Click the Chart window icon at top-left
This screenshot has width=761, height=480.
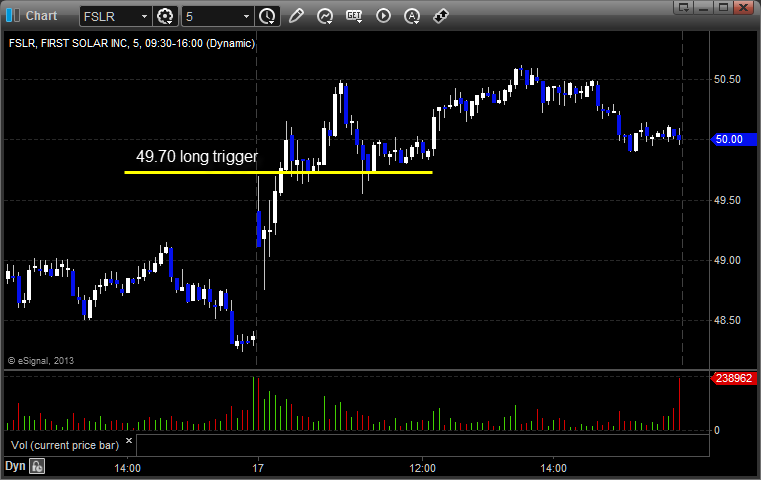click(x=13, y=16)
